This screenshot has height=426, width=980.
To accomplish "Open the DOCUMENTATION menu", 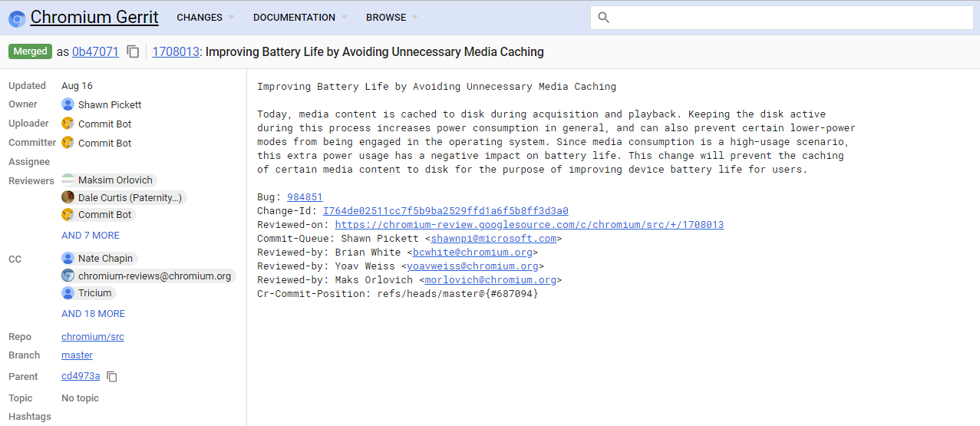I will pyautogui.click(x=294, y=18).
